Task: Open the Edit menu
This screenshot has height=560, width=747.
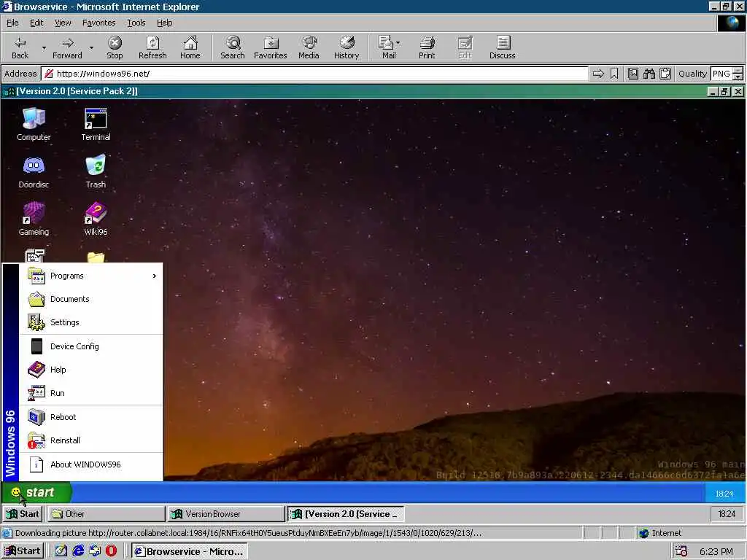Action: click(36, 23)
